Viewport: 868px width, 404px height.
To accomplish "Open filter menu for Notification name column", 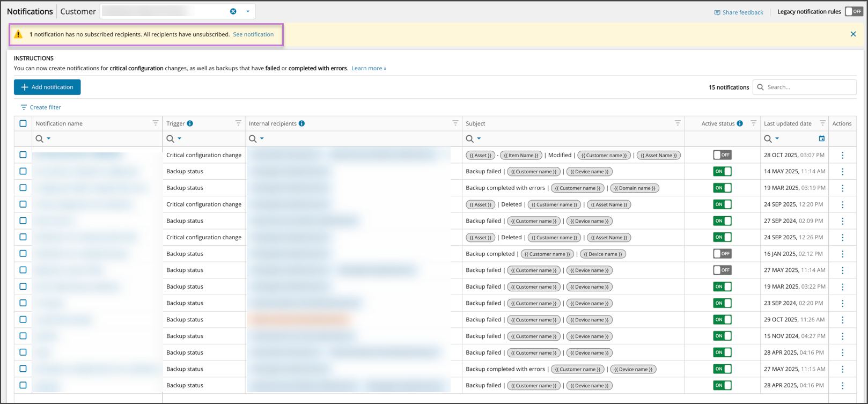I will tap(156, 123).
